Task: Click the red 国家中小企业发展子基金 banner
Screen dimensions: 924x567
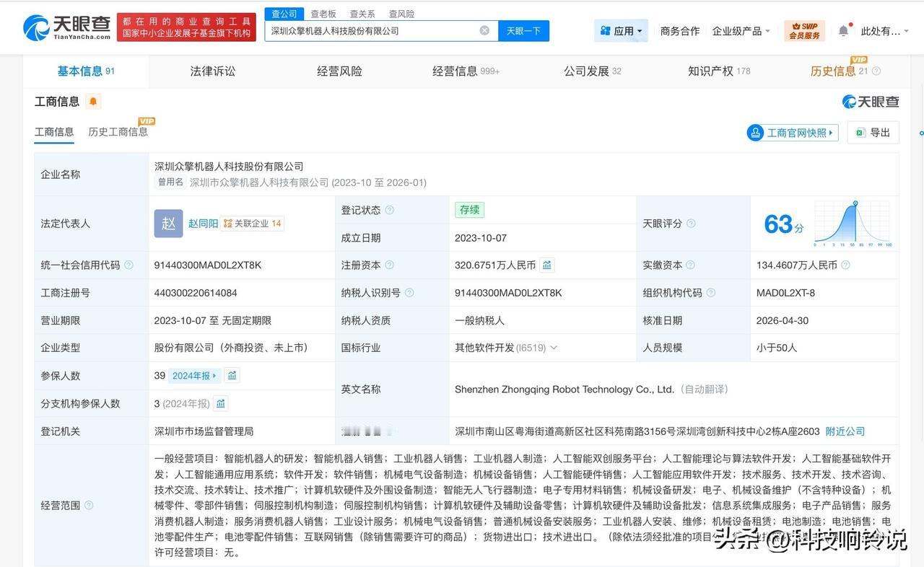Action: click(186, 27)
